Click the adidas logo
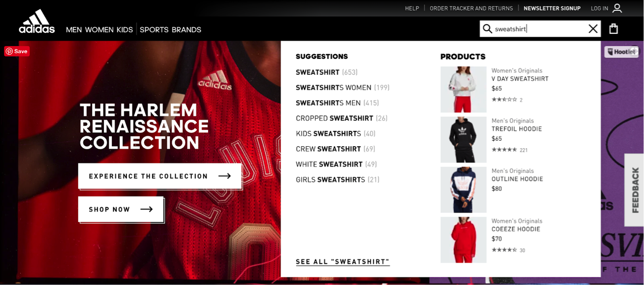644x285 pixels. tap(37, 22)
